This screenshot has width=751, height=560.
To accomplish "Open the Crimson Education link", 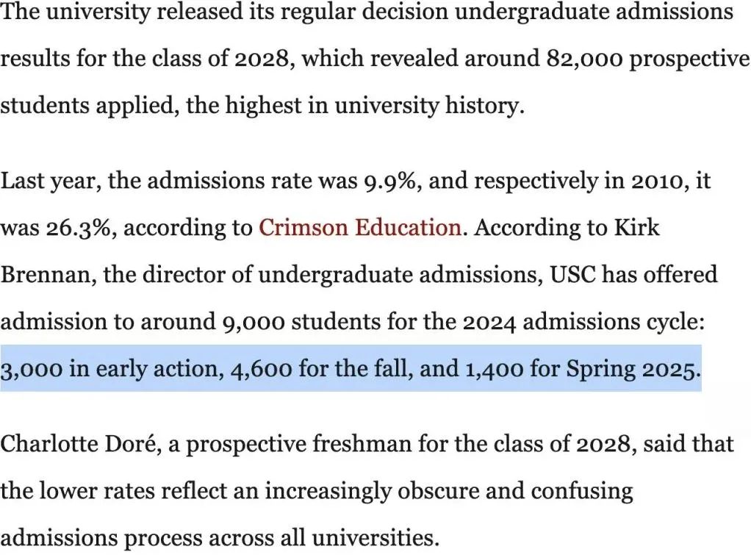I will point(360,228).
